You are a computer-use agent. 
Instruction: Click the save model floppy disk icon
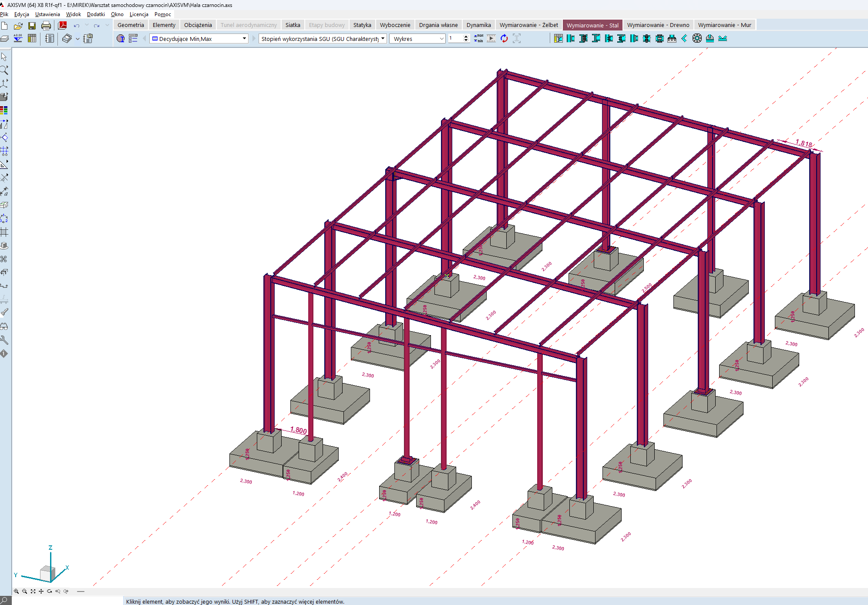coord(32,26)
